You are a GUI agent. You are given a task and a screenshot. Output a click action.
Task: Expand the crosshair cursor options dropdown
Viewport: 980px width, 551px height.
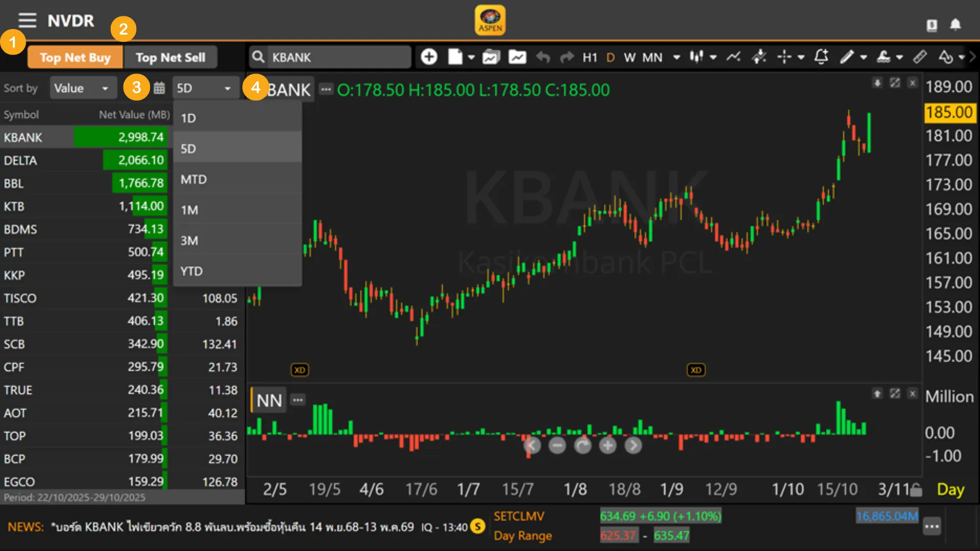point(801,57)
